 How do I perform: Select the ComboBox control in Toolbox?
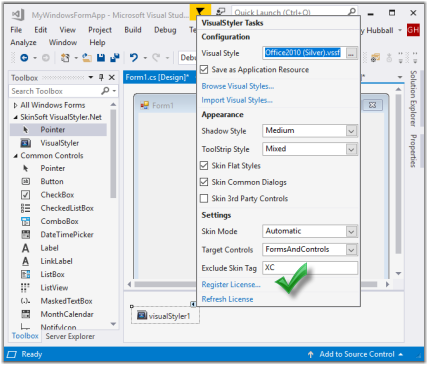coord(58,221)
